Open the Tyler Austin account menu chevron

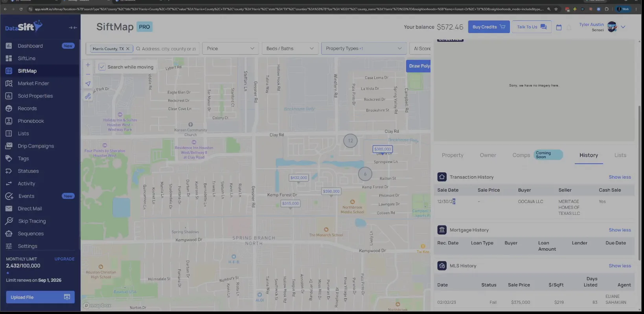(623, 27)
